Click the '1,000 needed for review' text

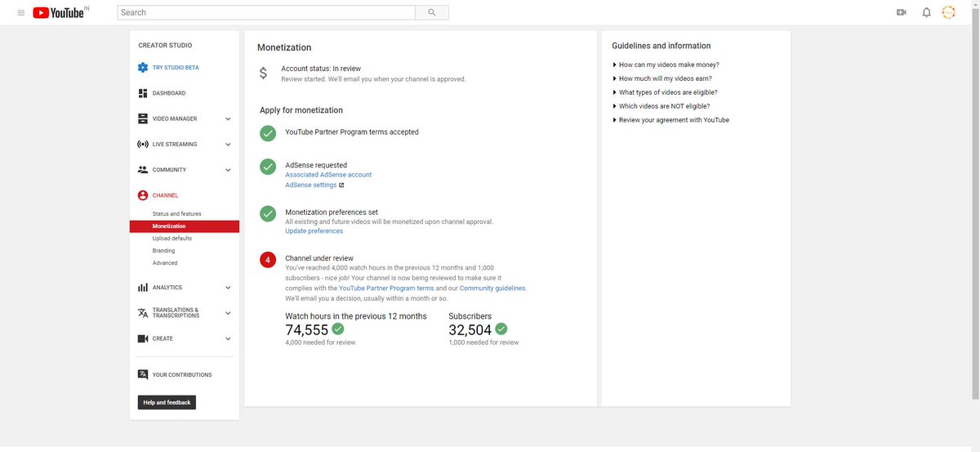coord(483,342)
